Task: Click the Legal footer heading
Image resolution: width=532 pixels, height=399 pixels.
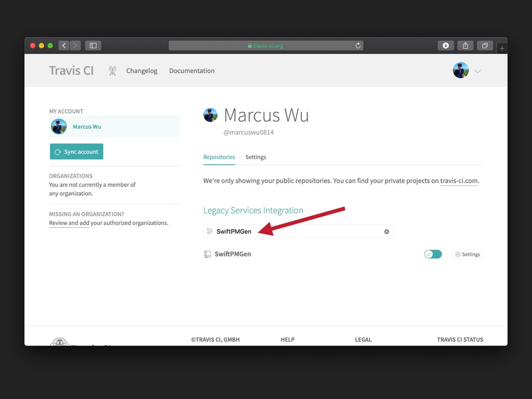Action: [x=363, y=340]
